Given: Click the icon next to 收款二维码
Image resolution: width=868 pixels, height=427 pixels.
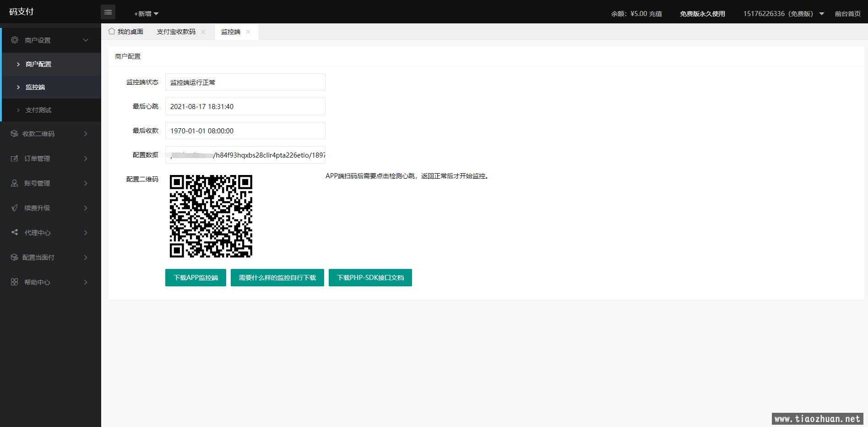Looking at the screenshot, I should 15,134.
